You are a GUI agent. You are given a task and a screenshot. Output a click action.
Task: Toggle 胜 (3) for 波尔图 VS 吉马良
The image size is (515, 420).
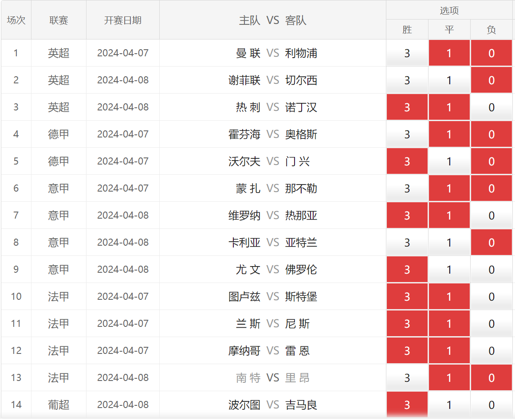point(407,404)
